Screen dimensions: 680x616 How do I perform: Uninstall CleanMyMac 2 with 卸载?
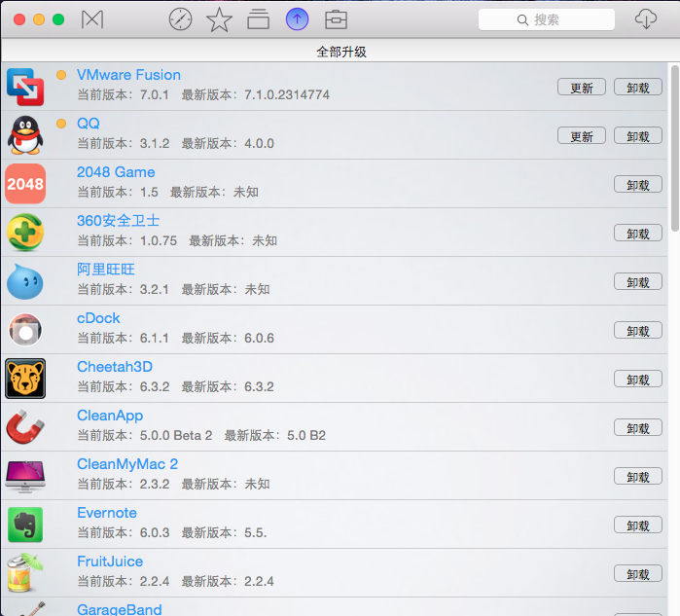(x=638, y=476)
